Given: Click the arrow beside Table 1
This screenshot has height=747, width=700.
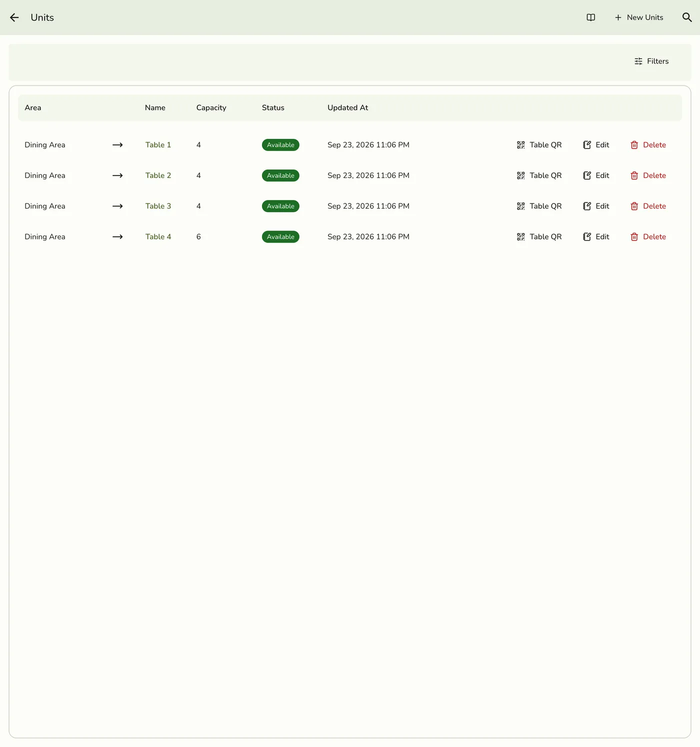Looking at the screenshot, I should (x=117, y=145).
